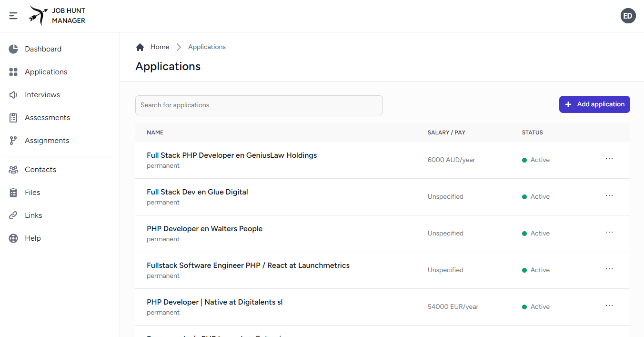Click Active status in Digitalents sl row
Viewport: 644px width, 337px height.
[x=536, y=307]
